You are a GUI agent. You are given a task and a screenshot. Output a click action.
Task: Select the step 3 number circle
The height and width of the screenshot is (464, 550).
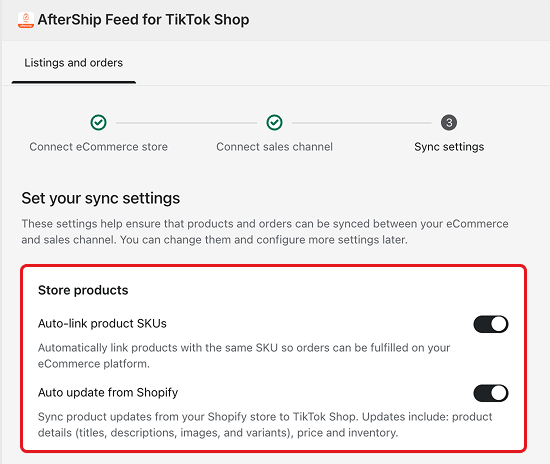449,123
